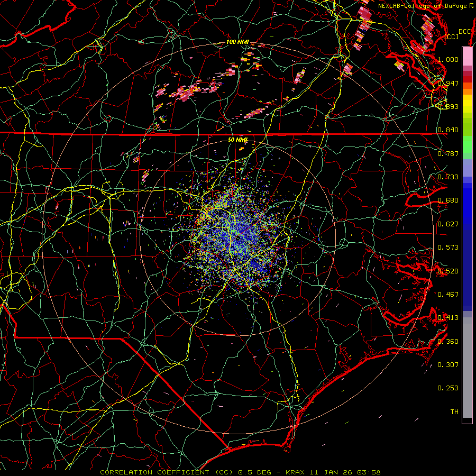Click the DCC product label
Image resolution: width=476 pixels, height=476 pixels.
pyautogui.click(x=465, y=32)
